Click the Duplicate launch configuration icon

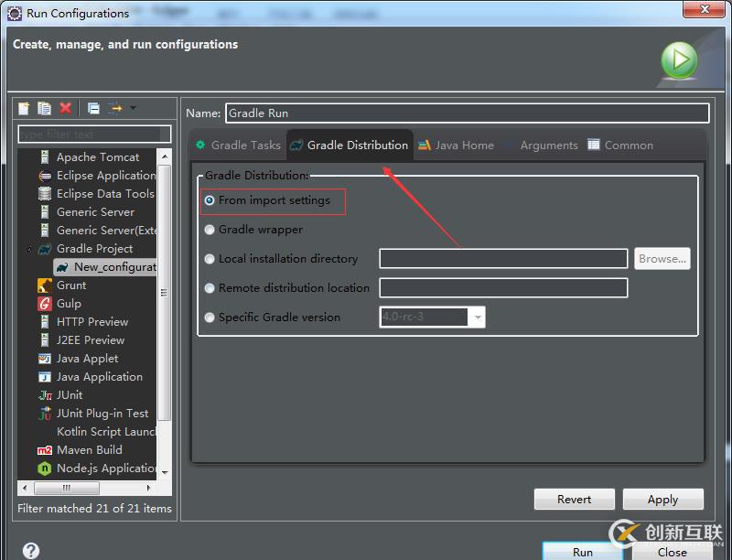point(44,109)
